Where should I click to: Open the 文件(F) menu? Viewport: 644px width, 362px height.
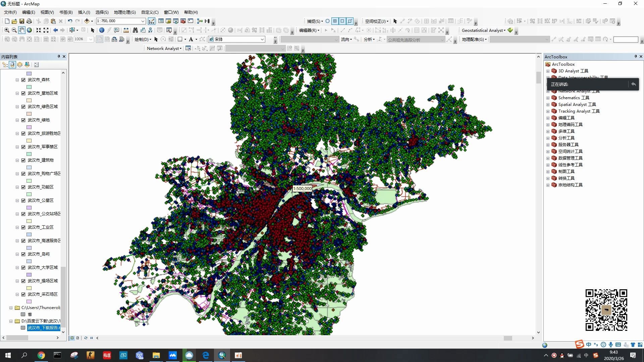[x=10, y=12]
